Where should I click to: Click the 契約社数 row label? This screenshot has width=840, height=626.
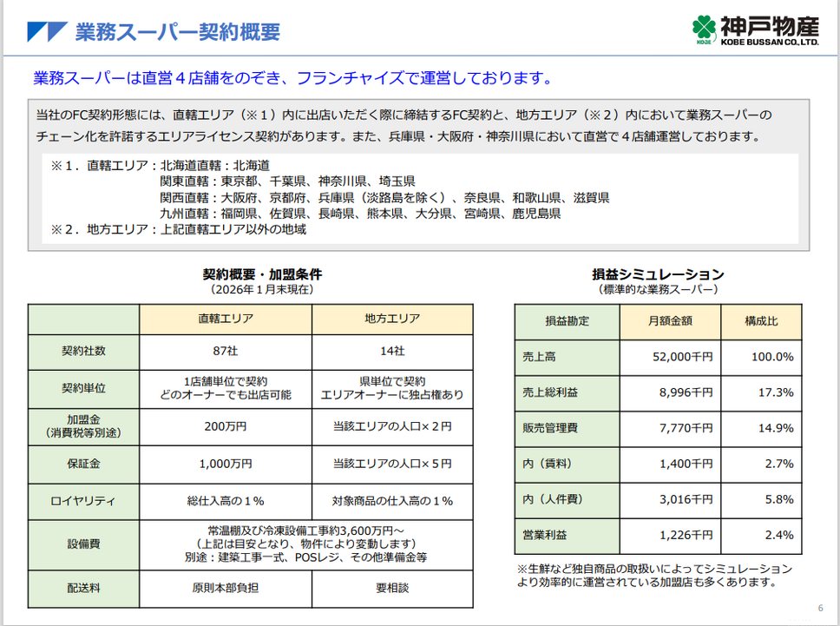pos(83,351)
